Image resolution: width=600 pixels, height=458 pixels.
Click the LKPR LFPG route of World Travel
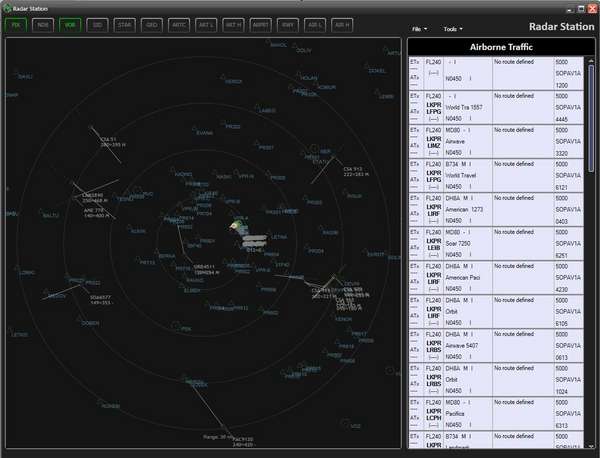tap(434, 176)
